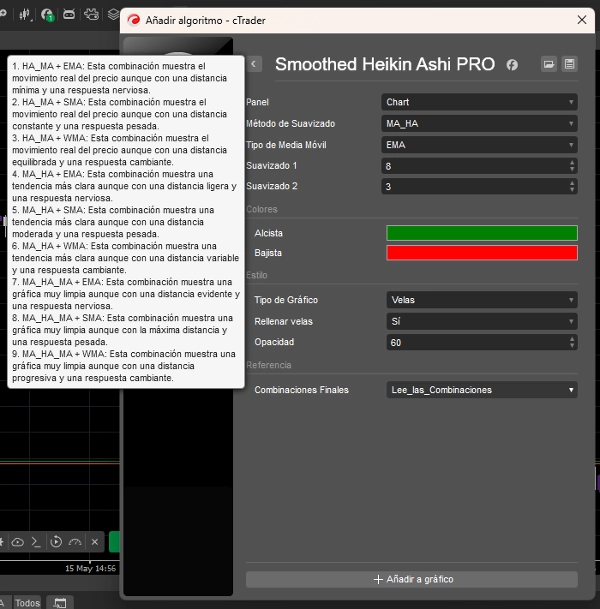Screen dimensions: 600x609
Task: Open Tipo de Media Móvil dropdown
Action: pyautogui.click(x=479, y=145)
